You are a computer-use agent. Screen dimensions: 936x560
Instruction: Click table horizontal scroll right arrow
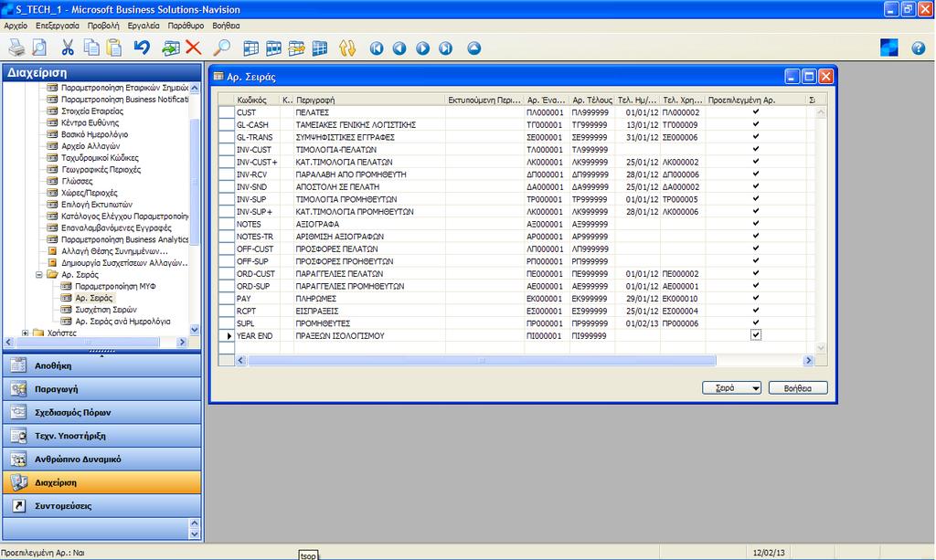coord(808,360)
